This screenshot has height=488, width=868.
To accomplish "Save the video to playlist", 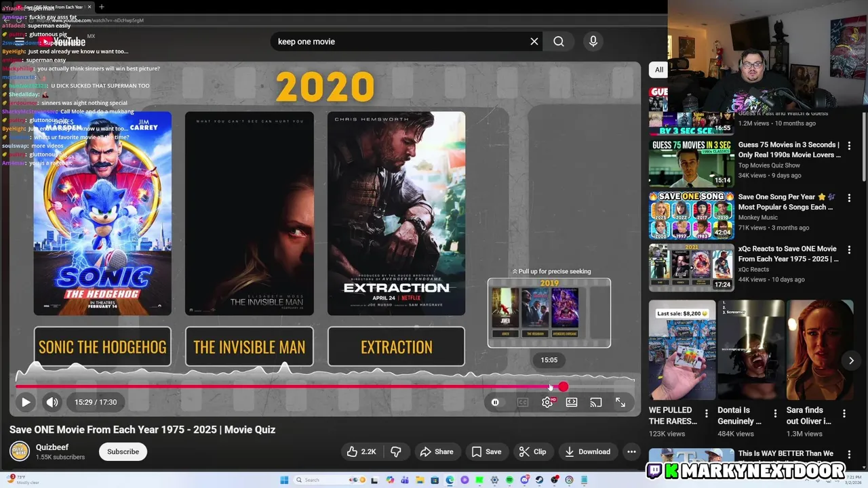I will point(486,451).
